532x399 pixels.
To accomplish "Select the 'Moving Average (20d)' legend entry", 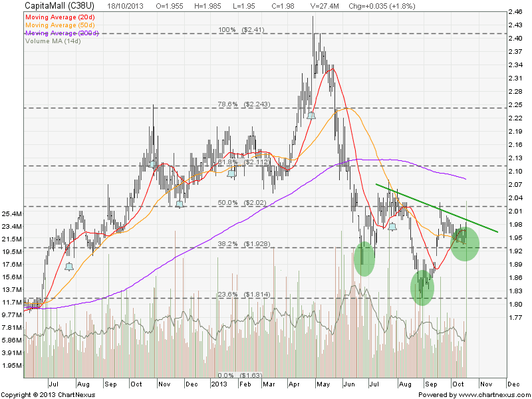I will [60, 17].
